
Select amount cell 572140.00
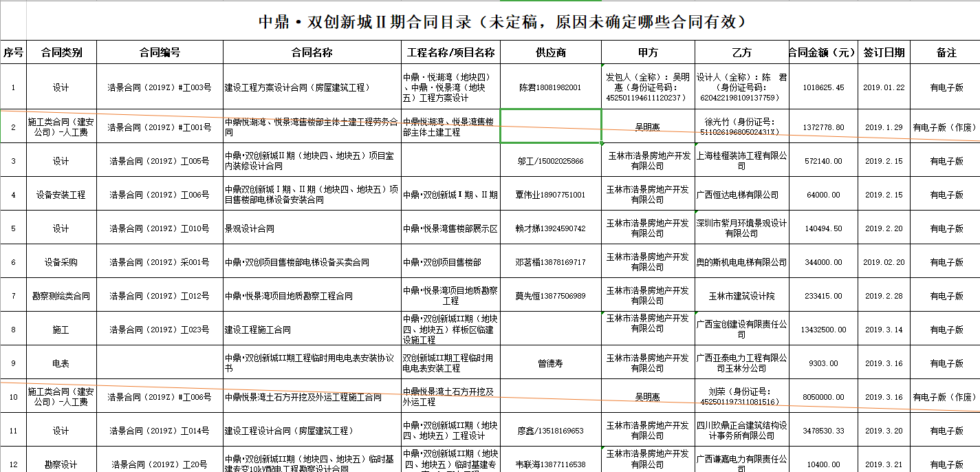(x=823, y=161)
